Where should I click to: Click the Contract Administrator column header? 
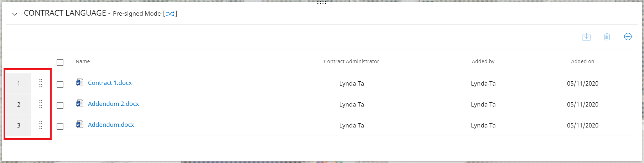click(x=351, y=61)
